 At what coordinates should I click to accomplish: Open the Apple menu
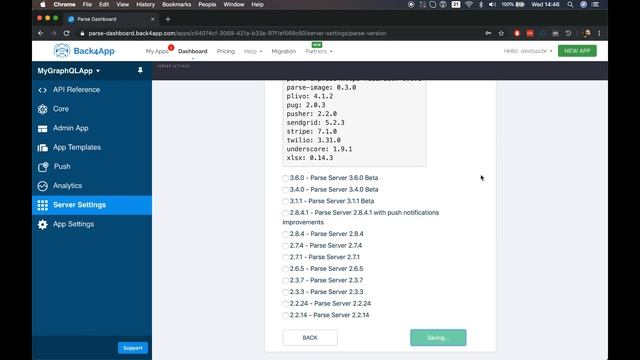point(42,4)
